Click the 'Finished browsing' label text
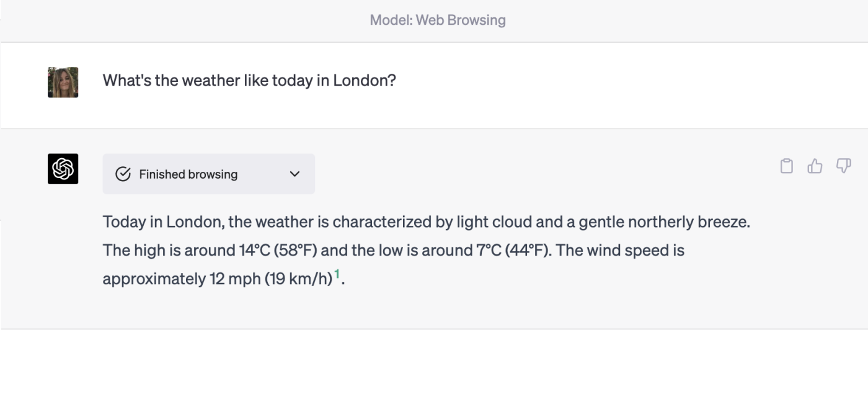The width and height of the screenshot is (868, 415). 188,174
